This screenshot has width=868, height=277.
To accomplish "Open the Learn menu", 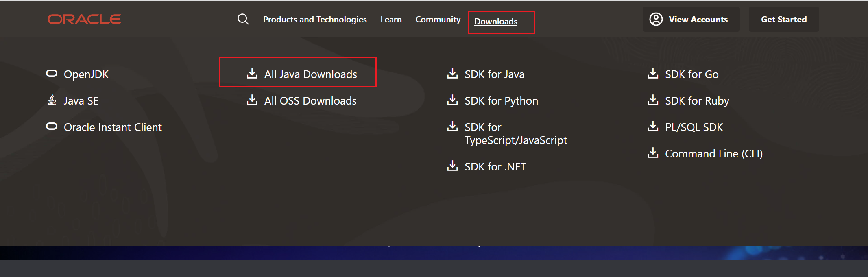I will point(391,20).
